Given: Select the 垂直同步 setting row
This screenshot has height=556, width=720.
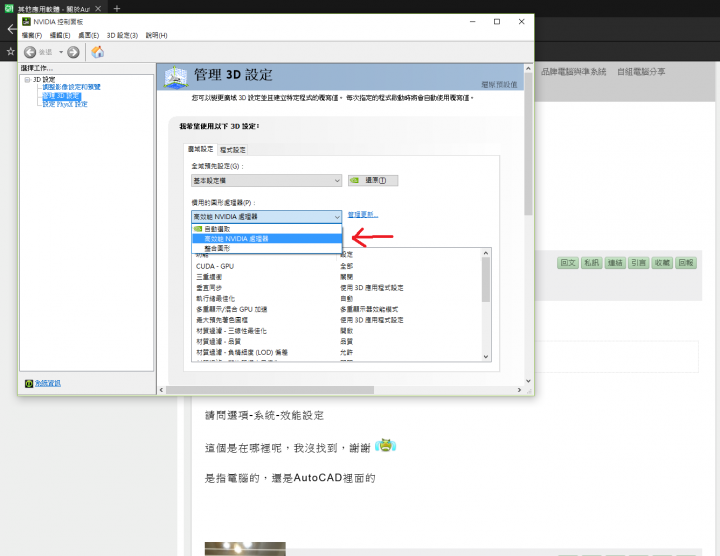Looking at the screenshot, I should 336,288.
